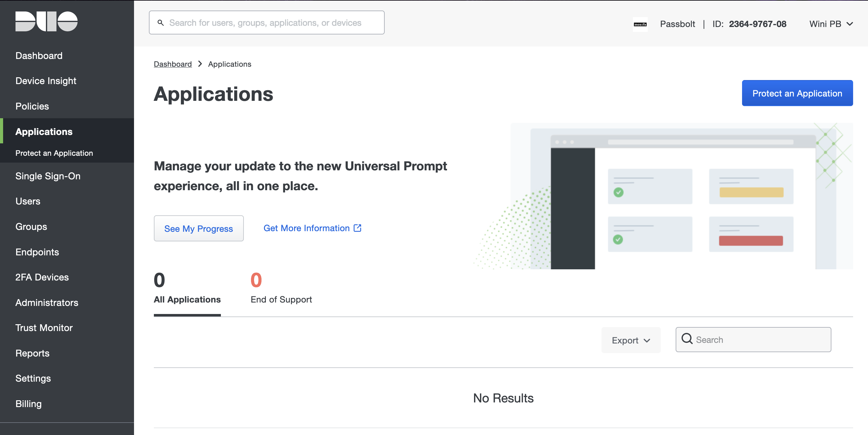Click the See My Progress button
This screenshot has width=868, height=435.
199,228
